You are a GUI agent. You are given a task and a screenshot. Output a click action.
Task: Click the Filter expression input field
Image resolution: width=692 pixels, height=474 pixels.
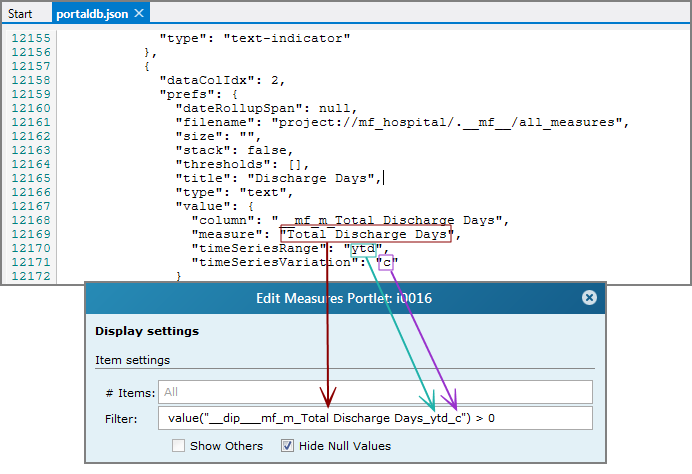coord(375,418)
